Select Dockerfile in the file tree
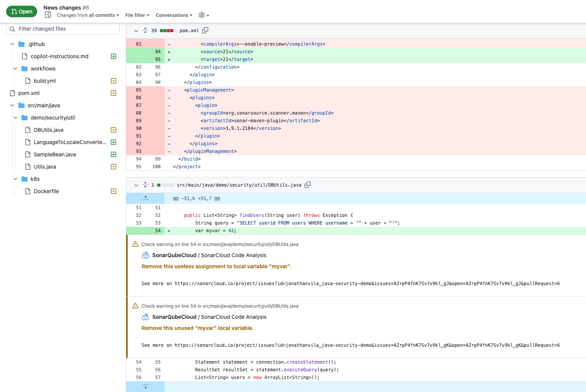 (x=46, y=191)
